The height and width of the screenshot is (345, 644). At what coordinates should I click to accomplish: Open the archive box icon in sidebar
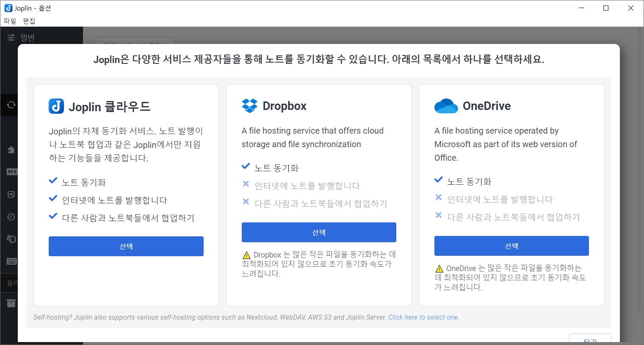pos(11,303)
